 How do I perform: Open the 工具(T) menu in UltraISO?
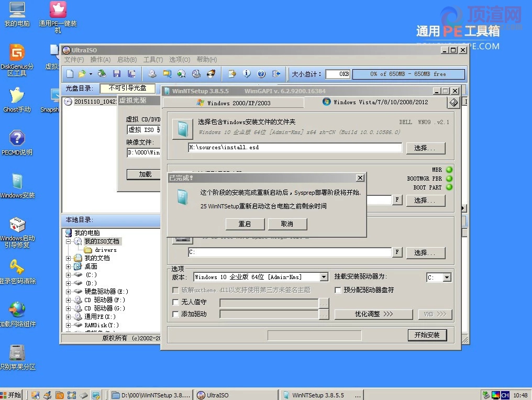[x=153, y=60]
